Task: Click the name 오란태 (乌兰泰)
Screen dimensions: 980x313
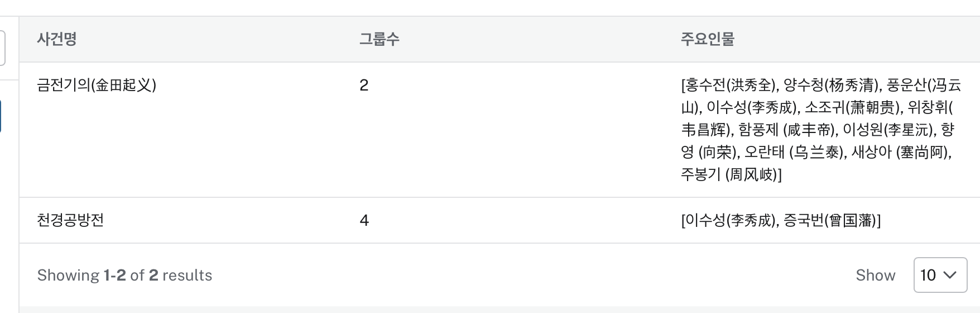Action: point(793,153)
